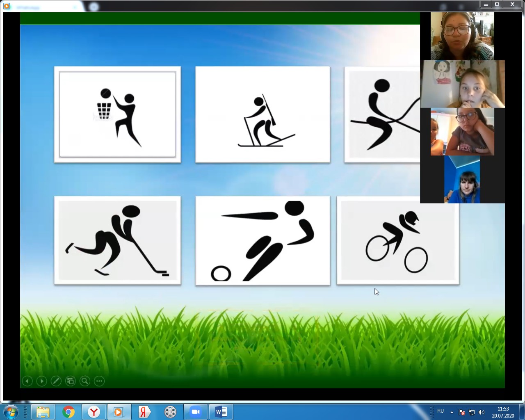The image size is (525, 420).
Task: Click the ice hockey player pictogram
Action: (117, 240)
